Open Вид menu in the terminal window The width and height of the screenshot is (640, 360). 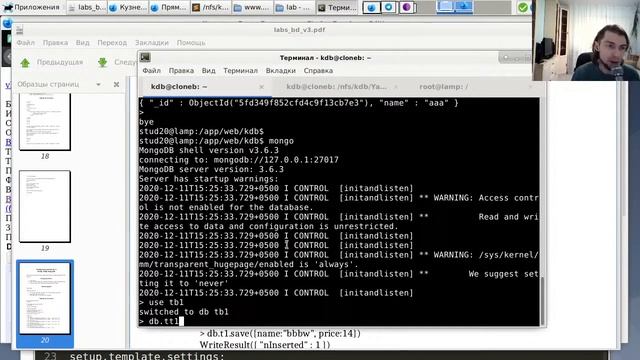coord(208,71)
